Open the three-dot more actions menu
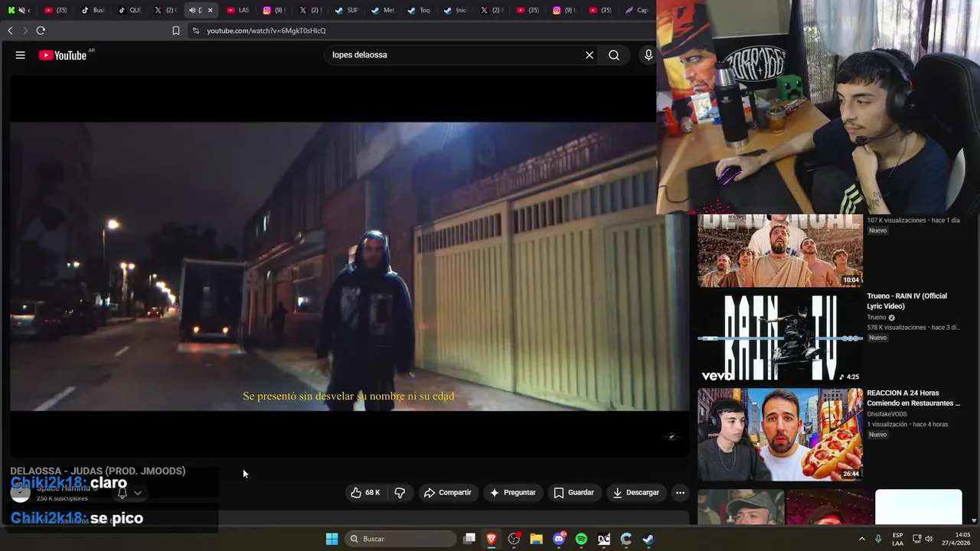 (x=680, y=493)
